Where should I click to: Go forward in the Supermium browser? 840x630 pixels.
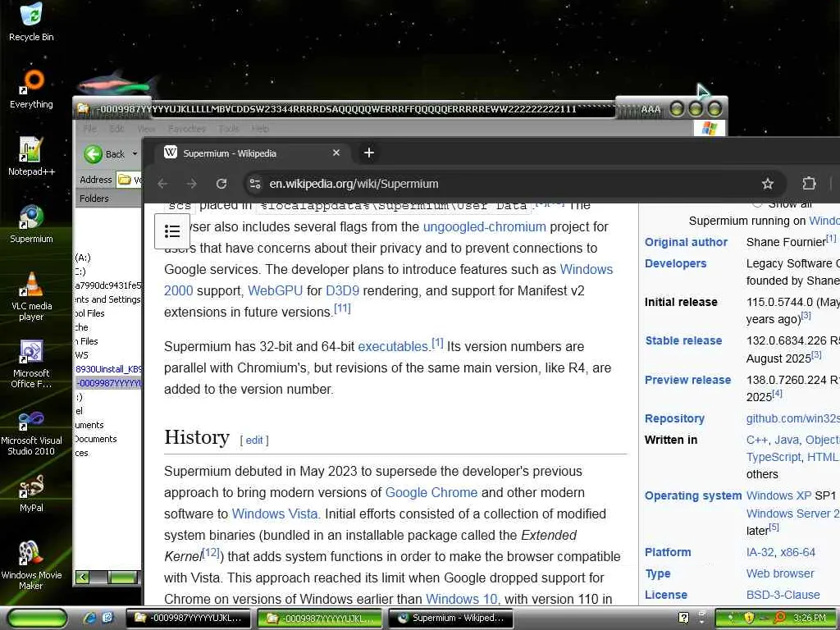pyautogui.click(x=192, y=184)
